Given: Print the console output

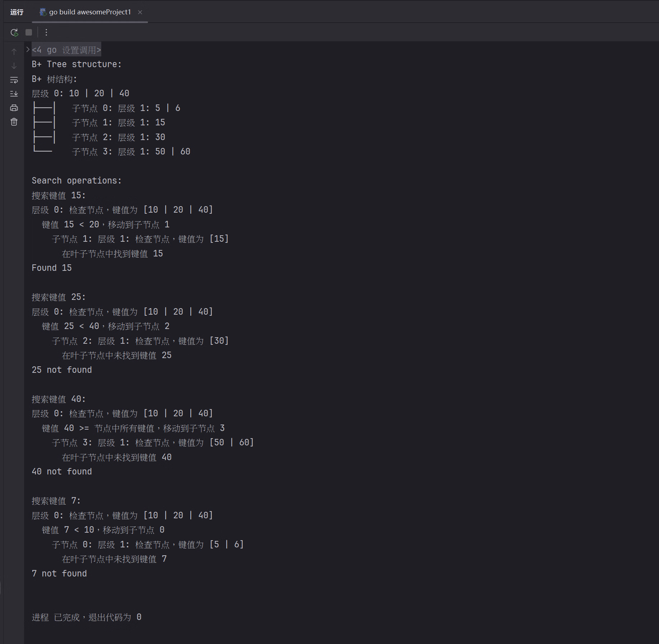Looking at the screenshot, I should [x=14, y=108].
